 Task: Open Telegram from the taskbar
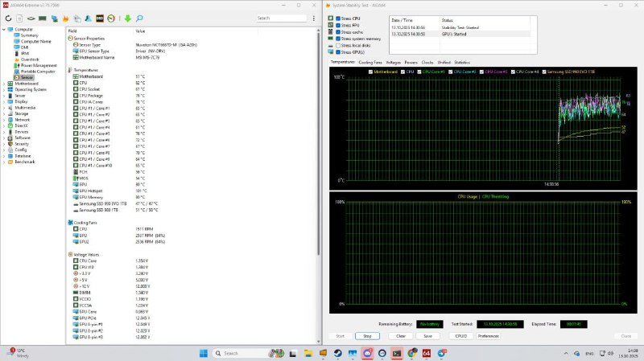point(442,353)
